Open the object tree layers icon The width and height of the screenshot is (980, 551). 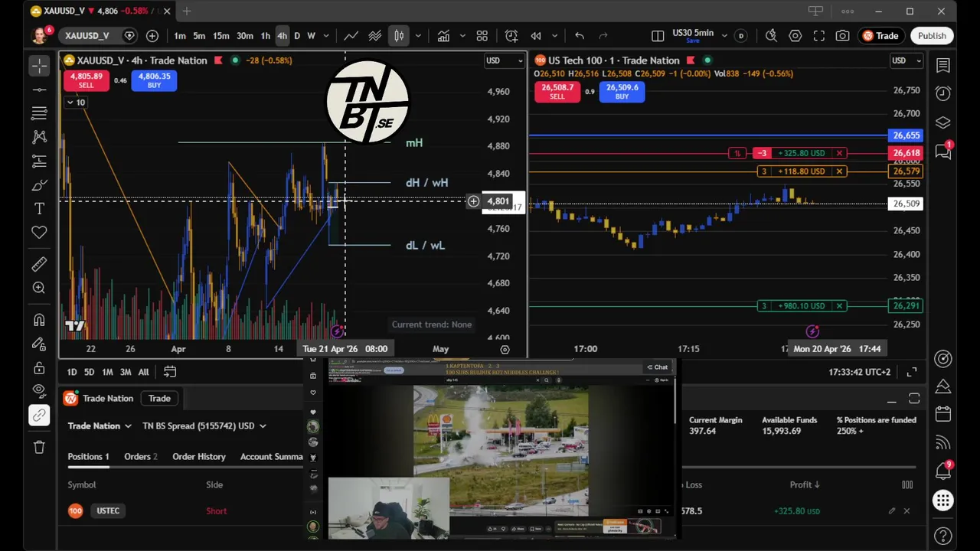(943, 122)
